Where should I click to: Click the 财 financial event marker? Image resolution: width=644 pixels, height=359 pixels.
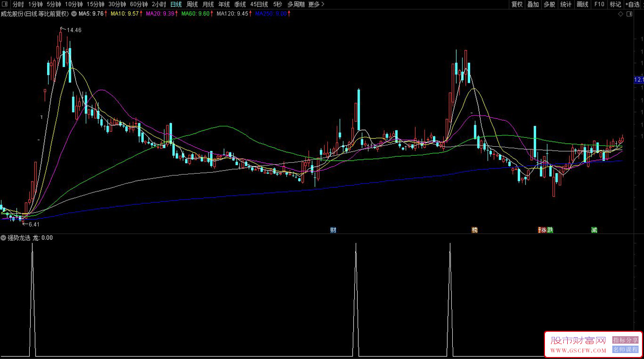point(333,230)
